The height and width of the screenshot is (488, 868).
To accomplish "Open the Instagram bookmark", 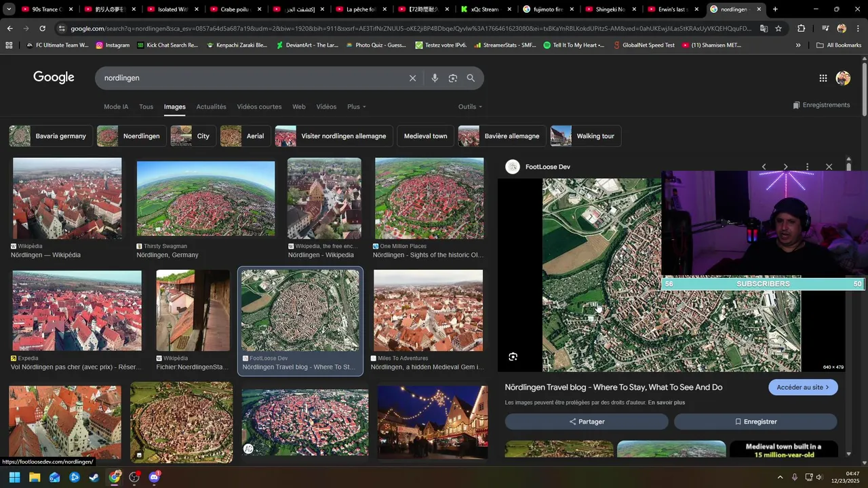I will [113, 45].
